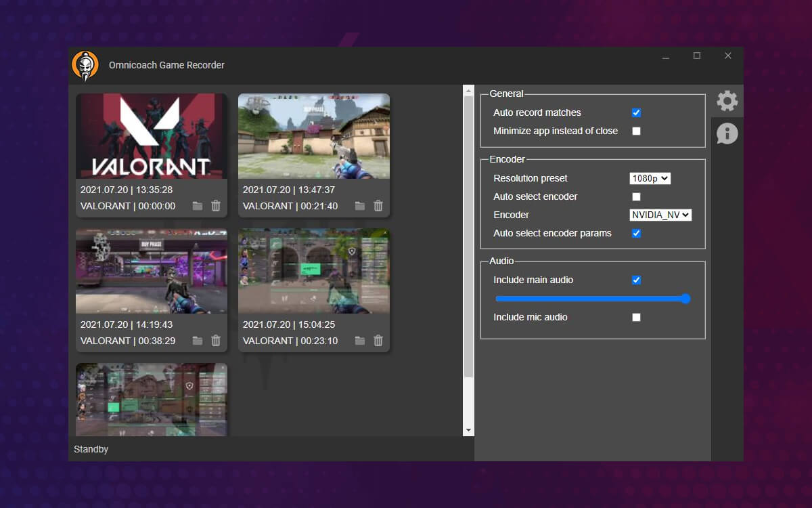Click the 'Include mic audio' label
The width and height of the screenshot is (812, 508).
pyautogui.click(x=531, y=317)
